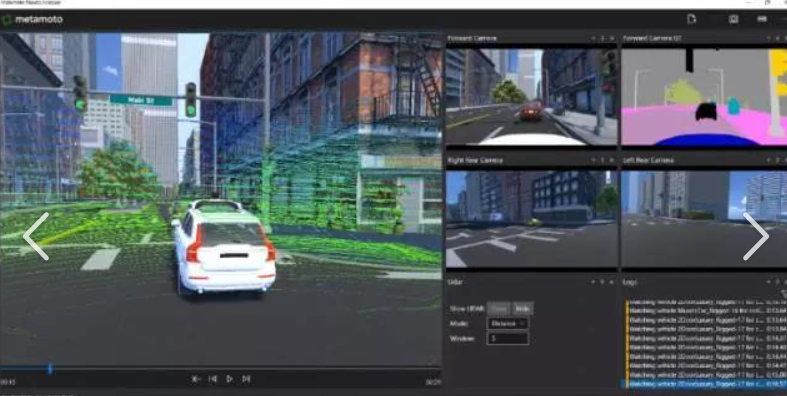787x396 pixels.
Task: Click the Right Rear Camera video feed
Action: (532, 219)
